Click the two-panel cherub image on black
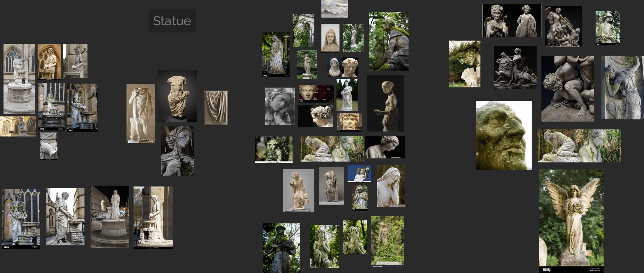 tap(512, 21)
